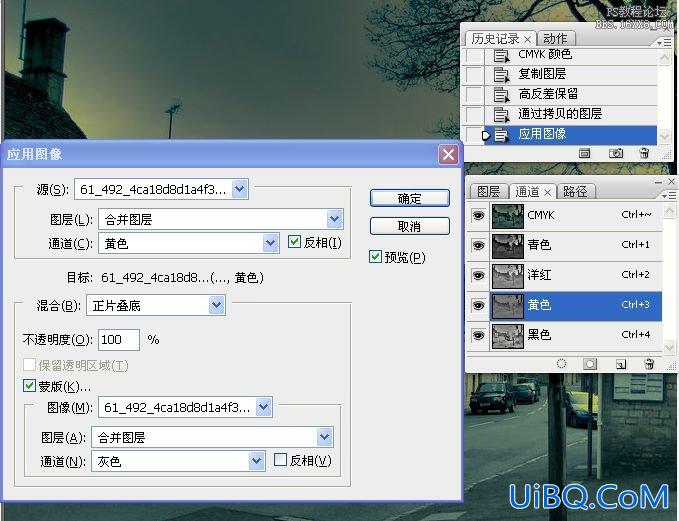Hide the CMYK composite channel eye
Viewport: 679px width, 521px height.
[x=478, y=216]
